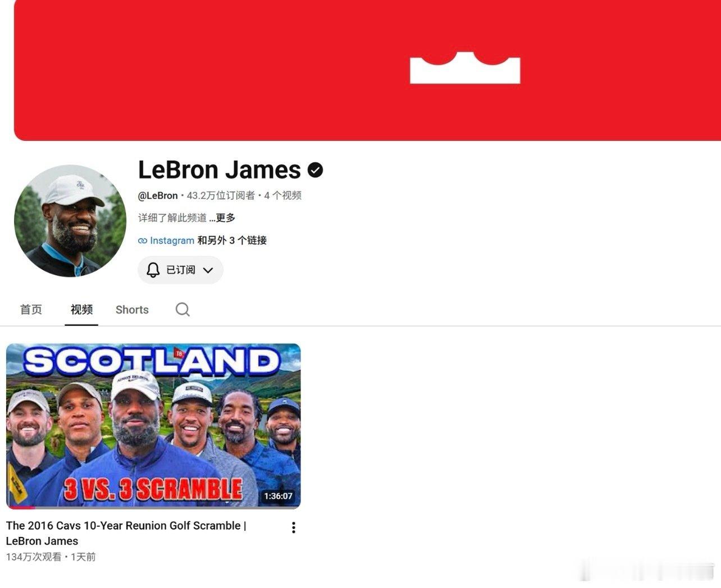The height and width of the screenshot is (588, 721).
Task: Show the 和另外 3 个链接 additional links
Action: tap(232, 240)
